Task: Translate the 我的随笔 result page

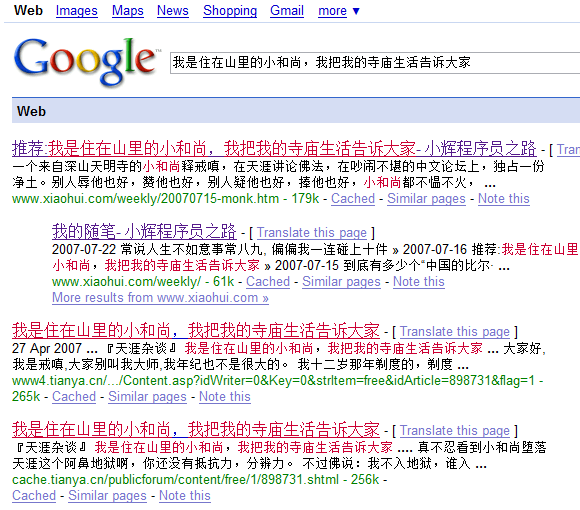Action: [x=311, y=233]
